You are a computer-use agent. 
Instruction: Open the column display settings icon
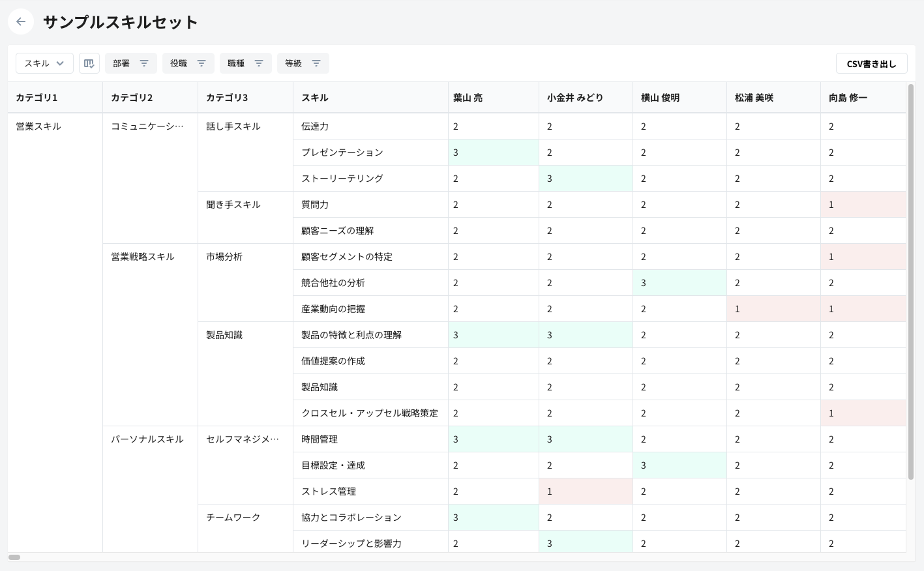coord(89,63)
